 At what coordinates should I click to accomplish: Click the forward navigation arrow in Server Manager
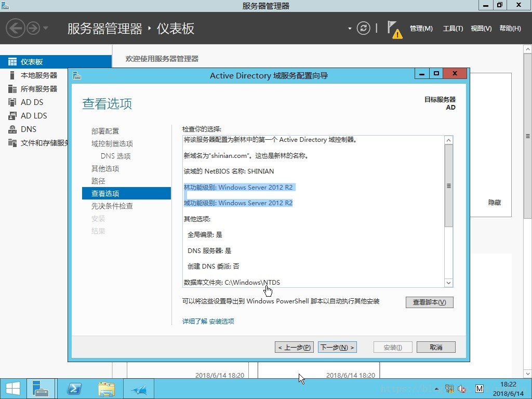tap(33, 28)
